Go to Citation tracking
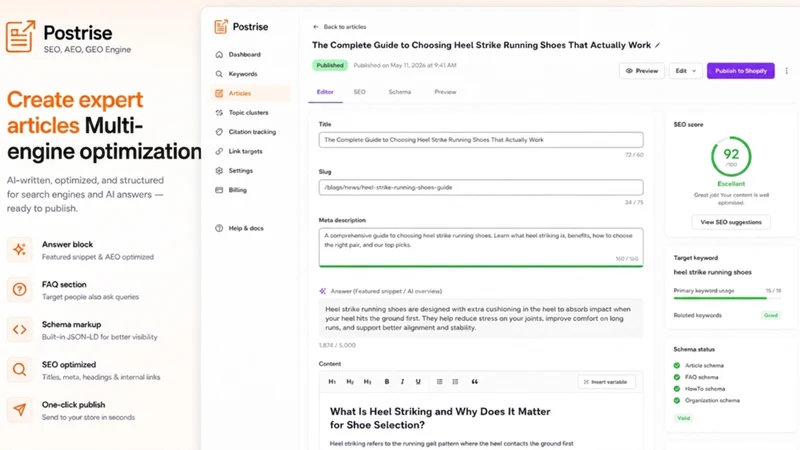 (x=252, y=132)
